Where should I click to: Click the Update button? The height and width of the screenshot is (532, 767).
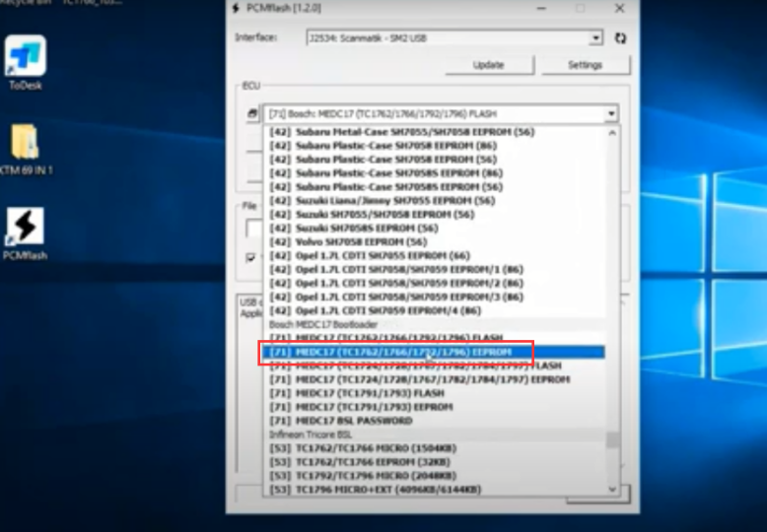click(x=489, y=65)
